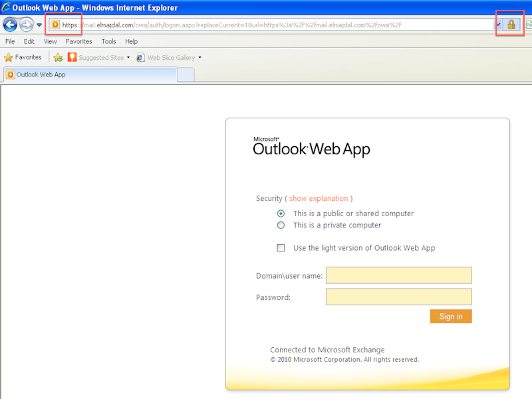Click the 'show explanation' link
This screenshot has width=532, height=399.
(319, 198)
